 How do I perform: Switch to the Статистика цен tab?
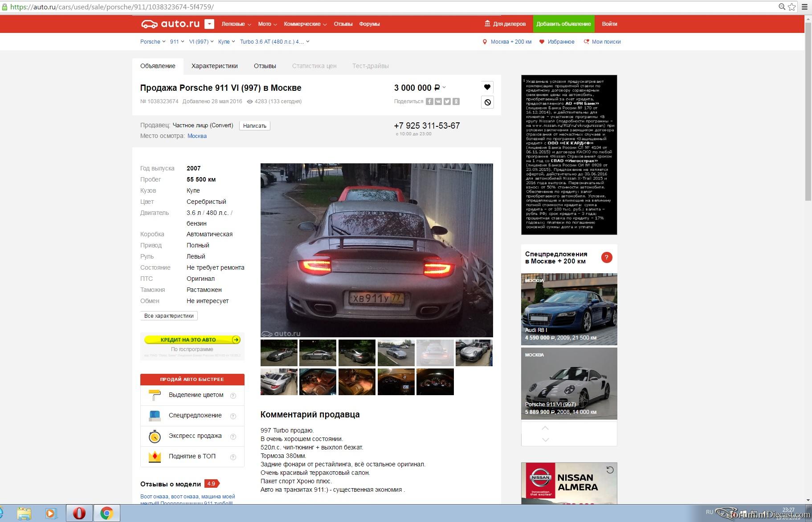314,66
